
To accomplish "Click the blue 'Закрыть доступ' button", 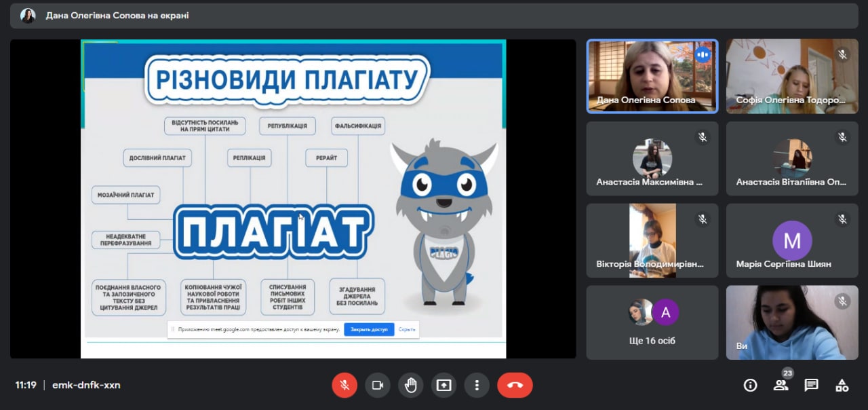I will 369,329.
